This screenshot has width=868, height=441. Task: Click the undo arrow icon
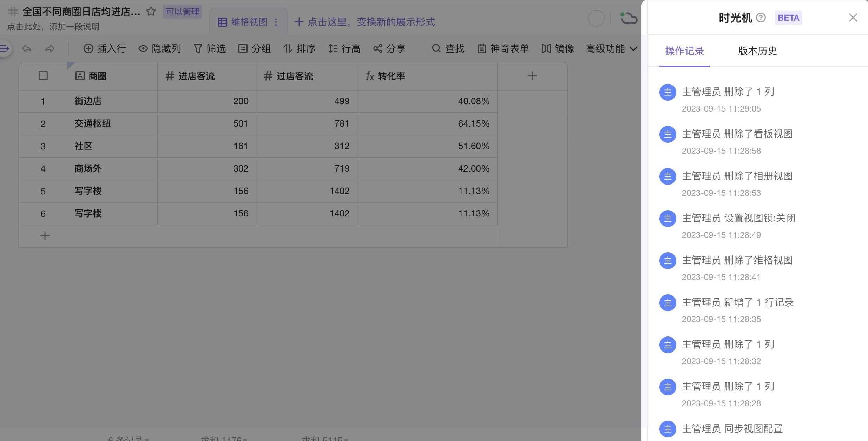(27, 48)
